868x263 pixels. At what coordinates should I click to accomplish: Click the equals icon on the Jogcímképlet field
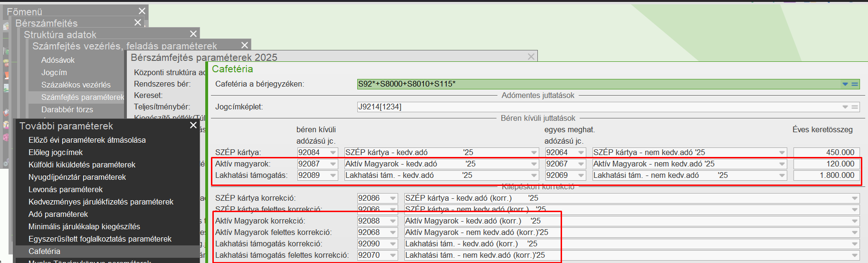[x=855, y=107]
